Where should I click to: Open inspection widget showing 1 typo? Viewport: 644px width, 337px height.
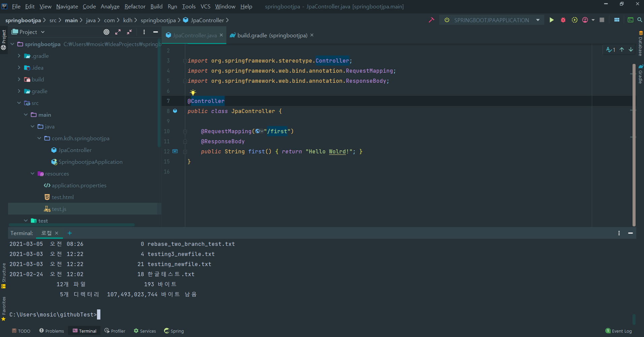tap(611, 50)
